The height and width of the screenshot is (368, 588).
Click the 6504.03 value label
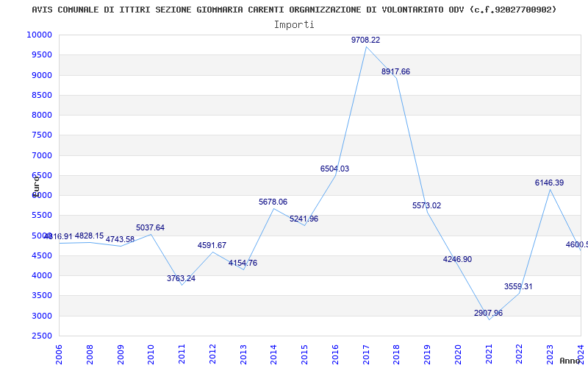click(x=334, y=169)
